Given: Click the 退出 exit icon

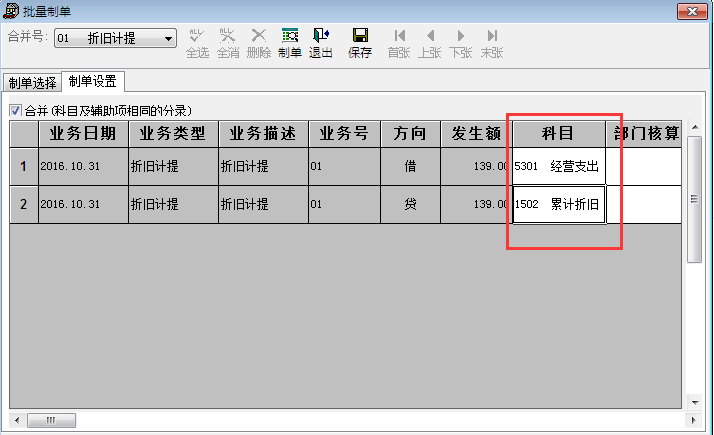Looking at the screenshot, I should pyautogui.click(x=320, y=42).
